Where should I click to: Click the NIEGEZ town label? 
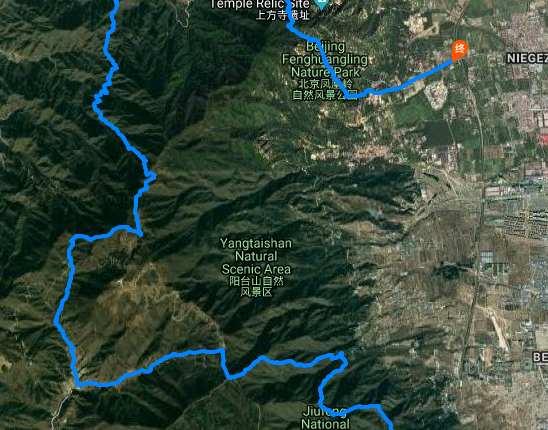click(527, 58)
